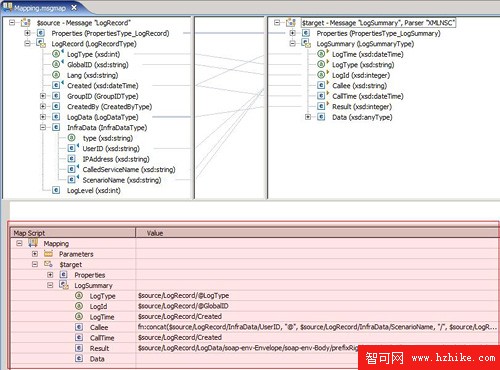
Task: Click InfraData element icon
Action: tap(56, 127)
